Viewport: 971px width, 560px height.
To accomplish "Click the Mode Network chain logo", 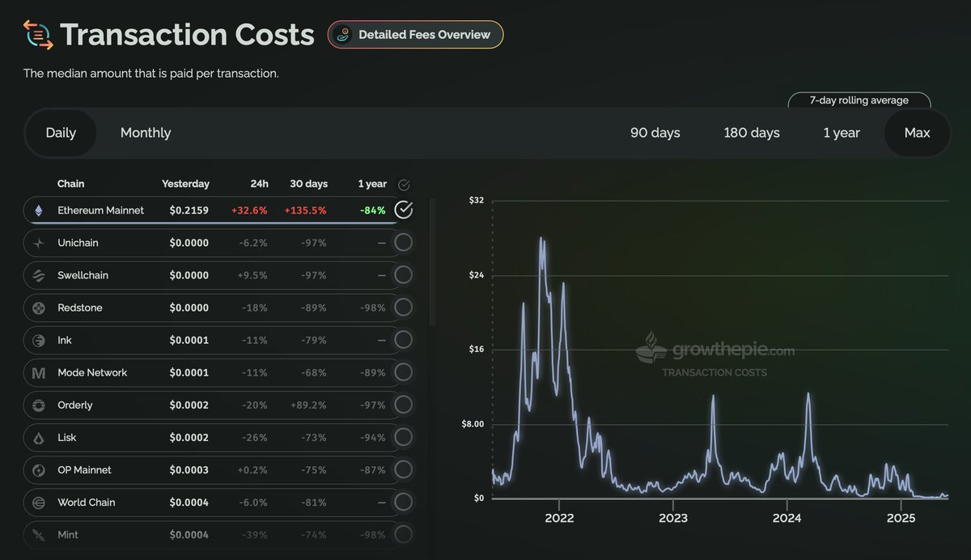I will (38, 372).
